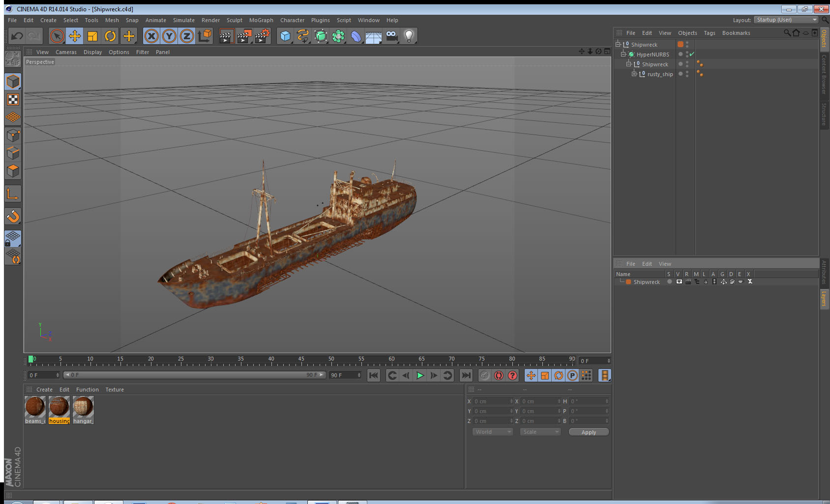This screenshot has height=504, width=830.
Task: Open Texture menu in Material Manager
Action: [115, 390]
